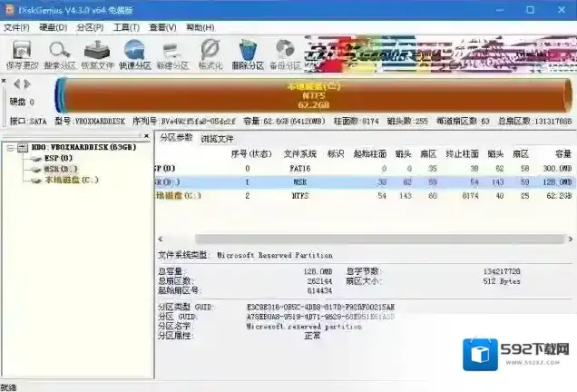Select the New Partition (新建分区) icon
The image size is (577, 392).
[x=171, y=50]
